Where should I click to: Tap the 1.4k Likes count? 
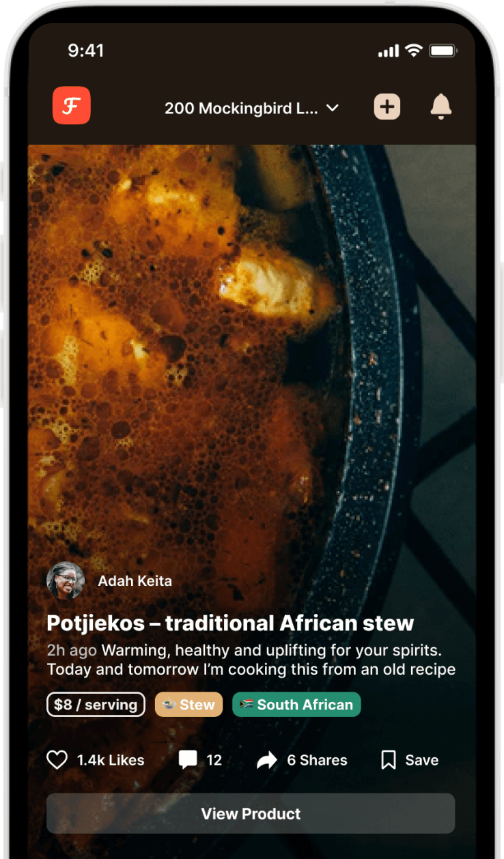coord(111,760)
